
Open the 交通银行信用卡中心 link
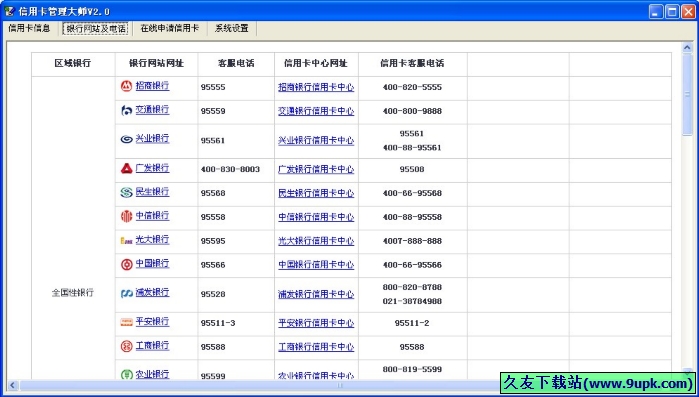coord(316,112)
